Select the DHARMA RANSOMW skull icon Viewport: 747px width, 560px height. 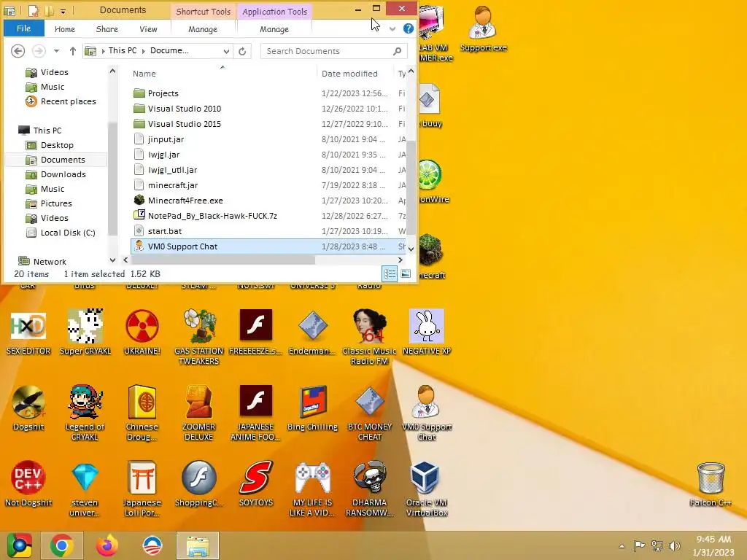click(x=369, y=489)
